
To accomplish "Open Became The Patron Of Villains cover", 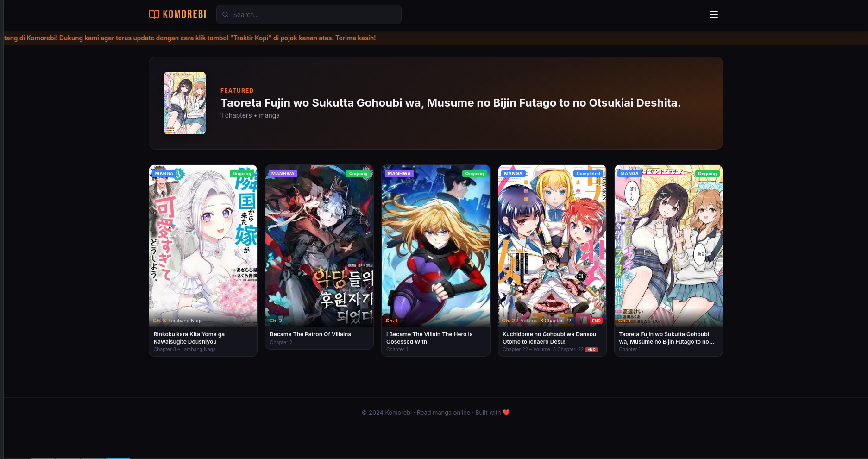I will click(319, 246).
